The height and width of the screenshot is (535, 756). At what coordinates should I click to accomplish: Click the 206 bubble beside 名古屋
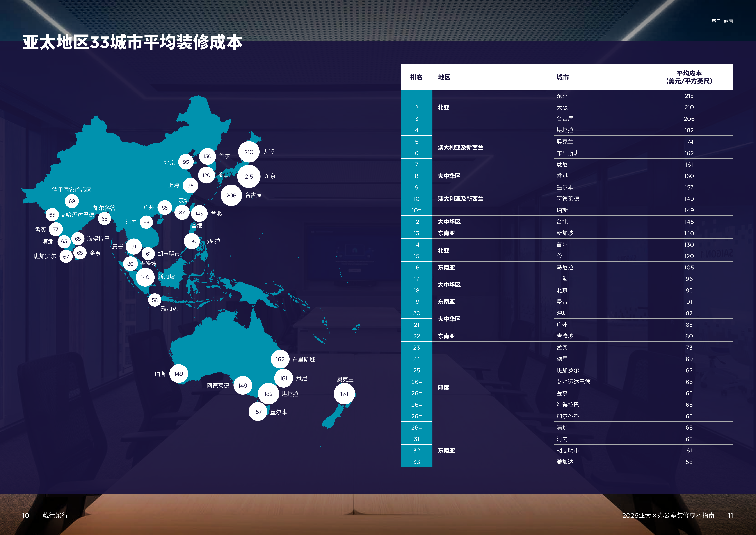231,195
